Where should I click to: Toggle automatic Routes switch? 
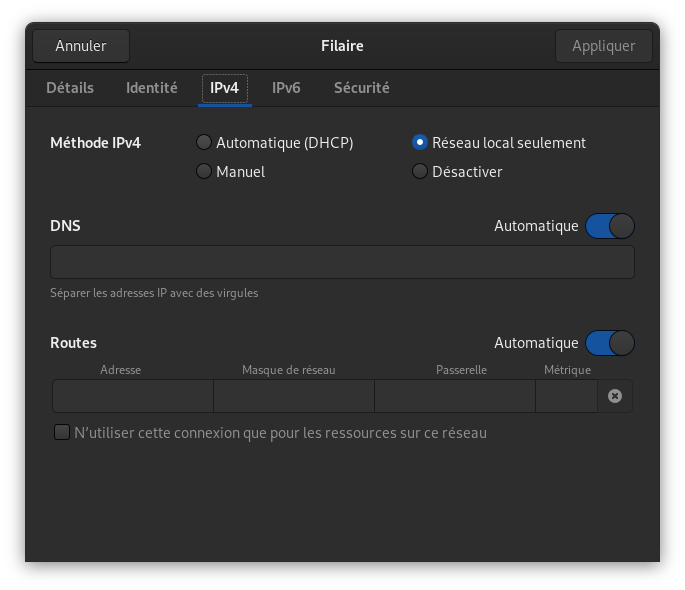pos(610,343)
